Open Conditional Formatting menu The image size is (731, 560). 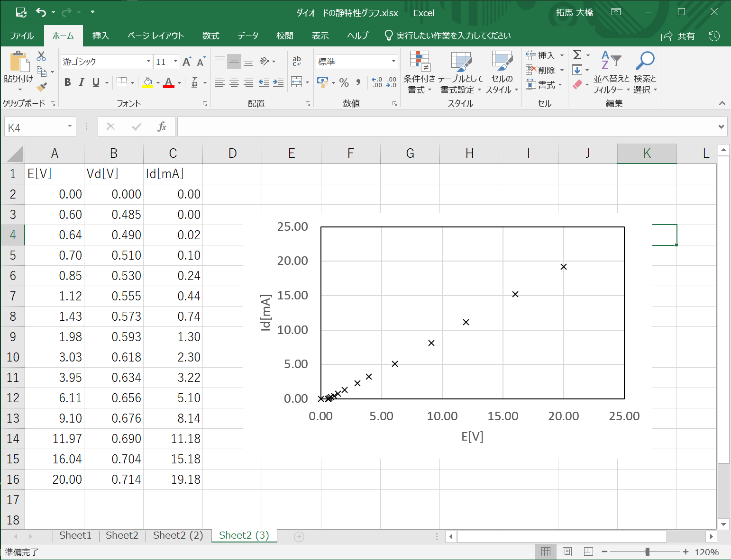pyautogui.click(x=420, y=72)
